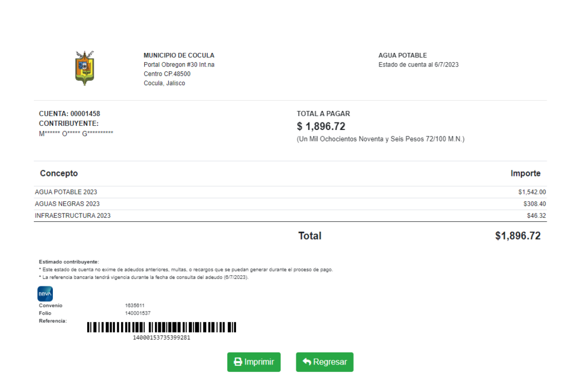Click the Importe column header
The height and width of the screenshot is (376, 588).
[525, 173]
